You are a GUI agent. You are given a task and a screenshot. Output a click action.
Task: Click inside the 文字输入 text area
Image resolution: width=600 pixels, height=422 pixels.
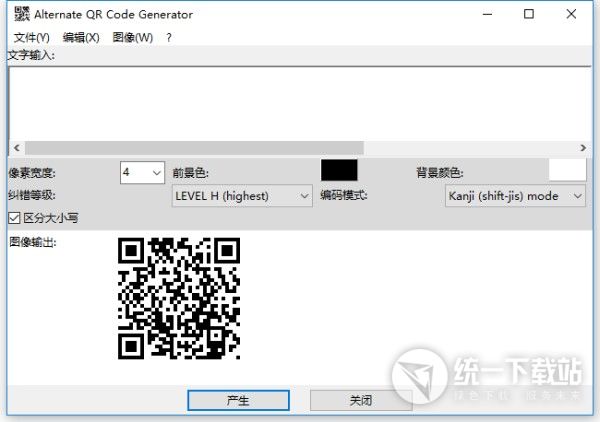[x=295, y=100]
